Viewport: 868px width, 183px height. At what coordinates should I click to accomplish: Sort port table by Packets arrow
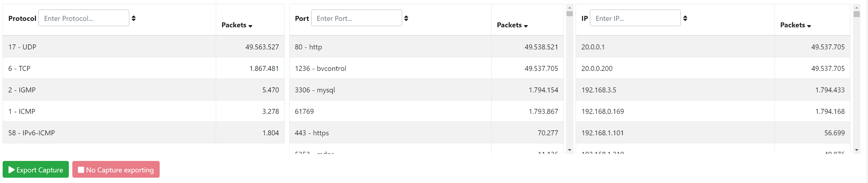pyautogui.click(x=526, y=26)
